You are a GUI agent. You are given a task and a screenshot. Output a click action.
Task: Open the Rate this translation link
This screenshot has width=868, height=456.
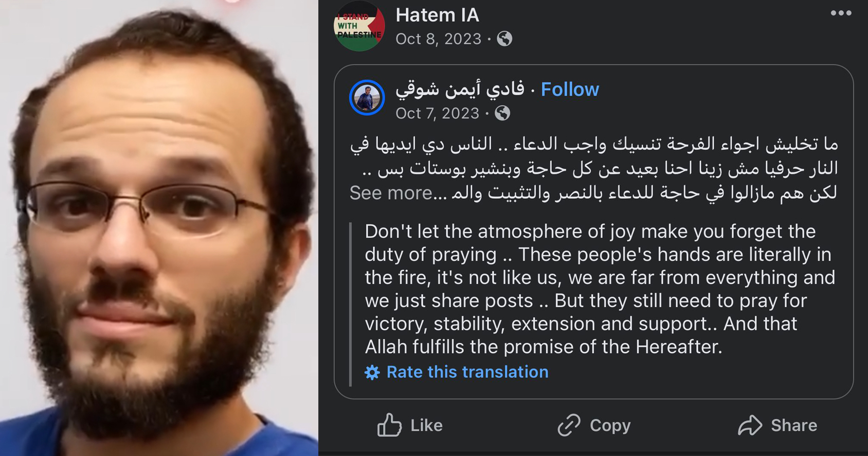467,372
